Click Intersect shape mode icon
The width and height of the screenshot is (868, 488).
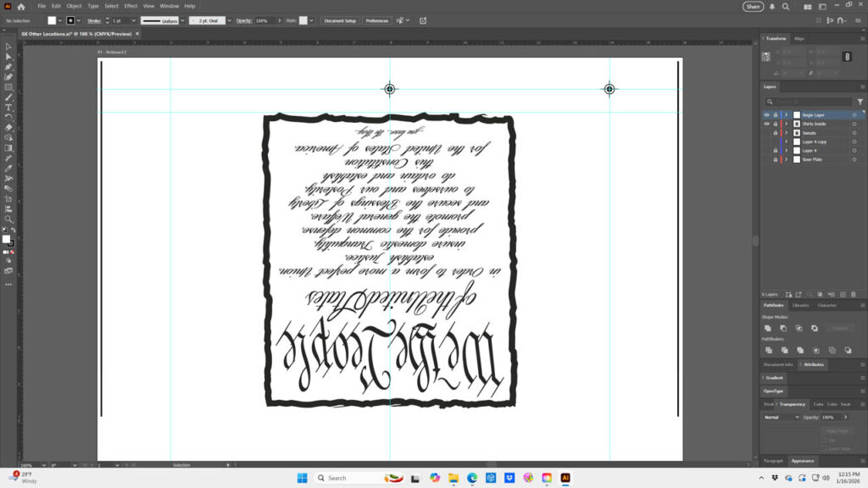pyautogui.click(x=798, y=328)
